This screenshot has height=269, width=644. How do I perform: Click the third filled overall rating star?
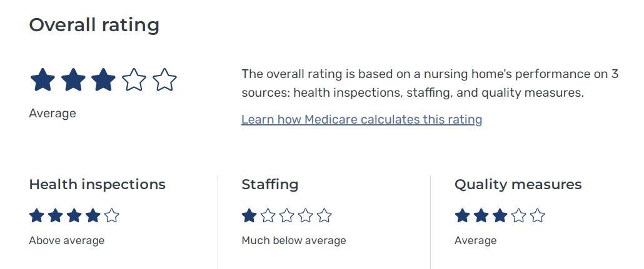pos(103,81)
